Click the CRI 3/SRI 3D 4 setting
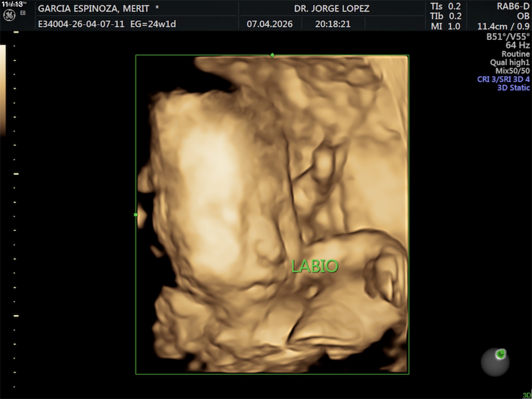Screen dimensions: 532x399 (503, 79)
